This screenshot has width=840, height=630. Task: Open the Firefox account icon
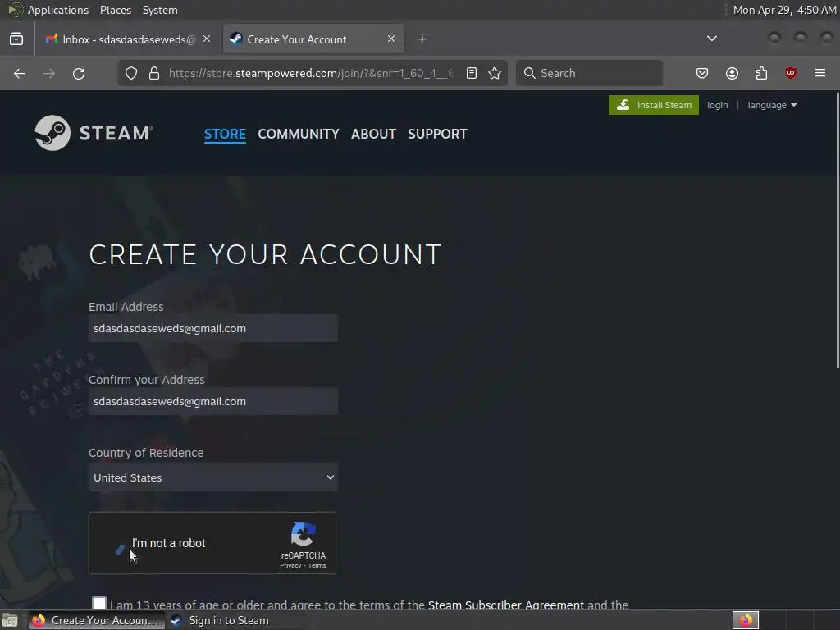click(732, 73)
